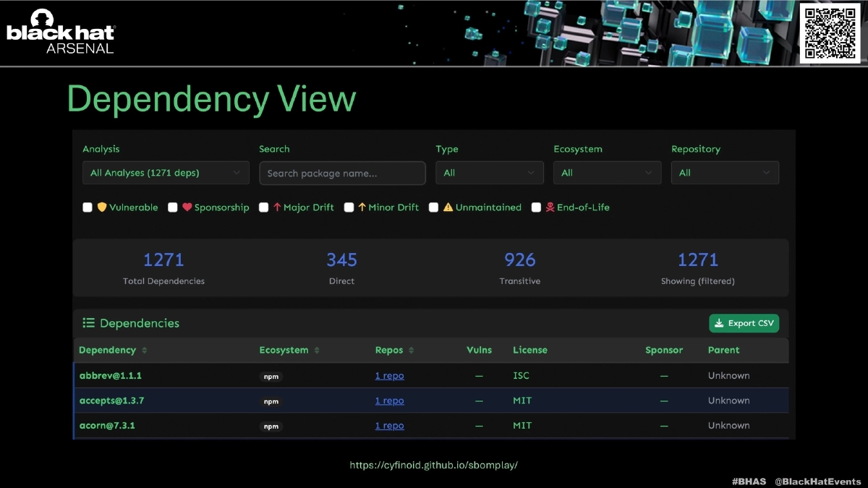Open the 1 repo link for acorn@7.3.1
This screenshot has height=488, width=868.
tap(389, 426)
